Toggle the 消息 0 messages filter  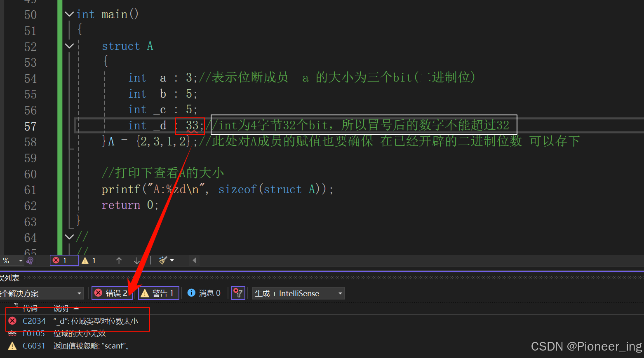pos(204,293)
